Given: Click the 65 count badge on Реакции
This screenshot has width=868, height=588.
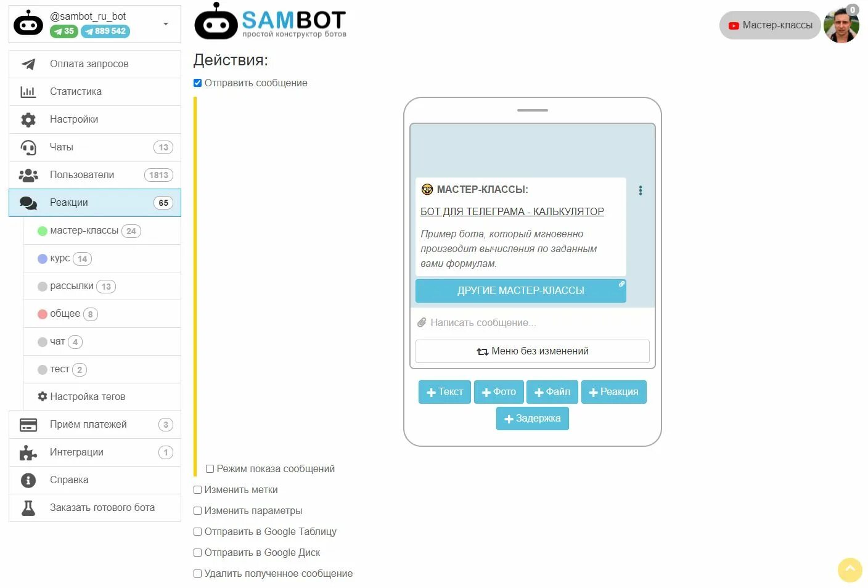Looking at the screenshot, I should 163,203.
